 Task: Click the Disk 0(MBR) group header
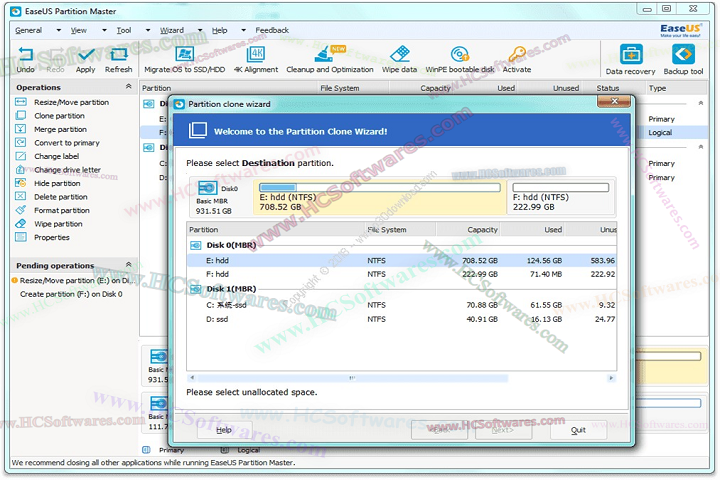[x=231, y=245]
